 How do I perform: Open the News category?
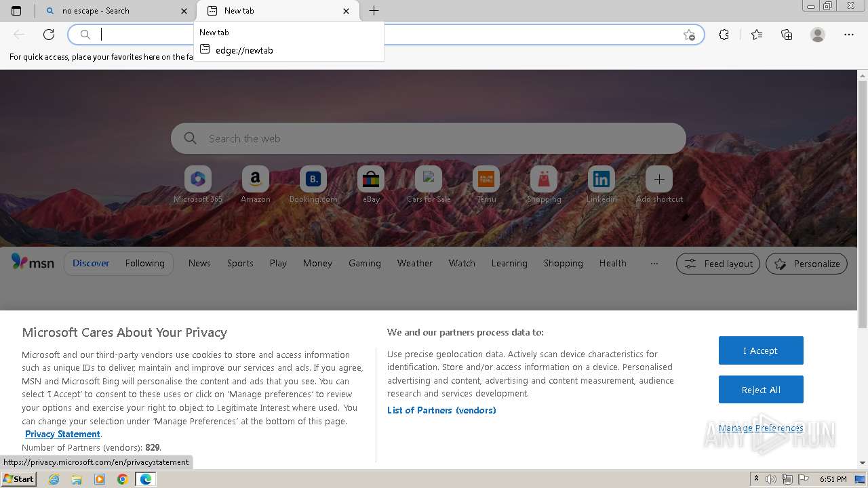point(199,263)
